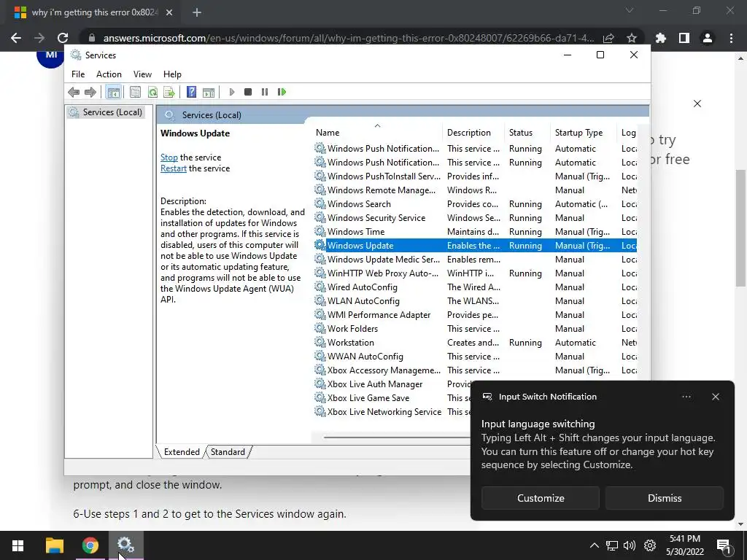
Task: Open Chrome side panel icon
Action: point(684,38)
